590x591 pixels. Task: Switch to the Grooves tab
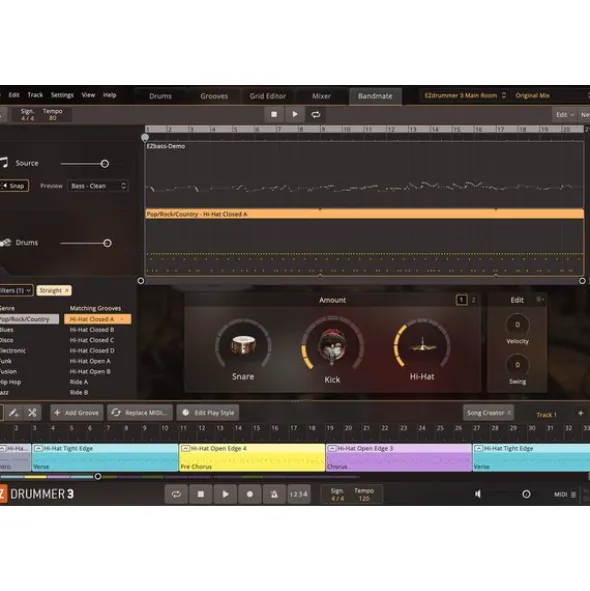[214, 96]
